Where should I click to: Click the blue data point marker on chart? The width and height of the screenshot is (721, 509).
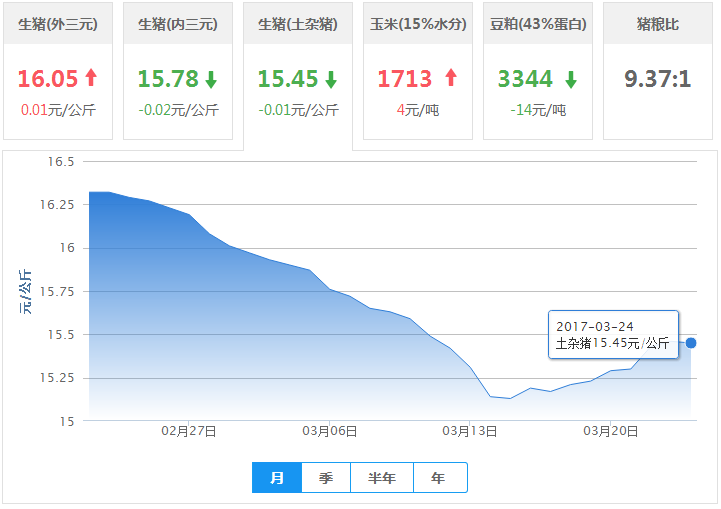(690, 343)
